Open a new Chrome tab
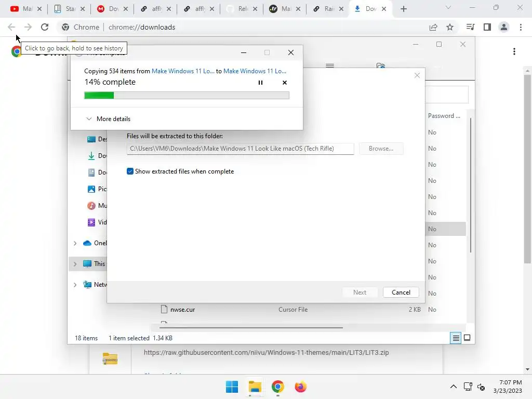The image size is (532, 399). 403,9
